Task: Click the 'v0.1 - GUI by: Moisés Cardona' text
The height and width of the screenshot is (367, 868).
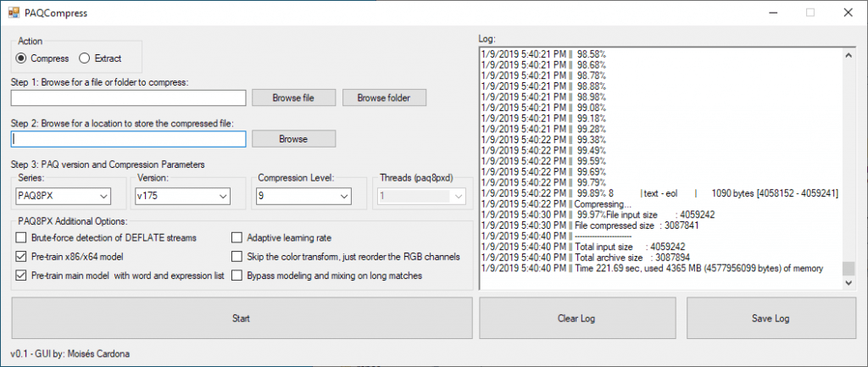Action: [70, 353]
